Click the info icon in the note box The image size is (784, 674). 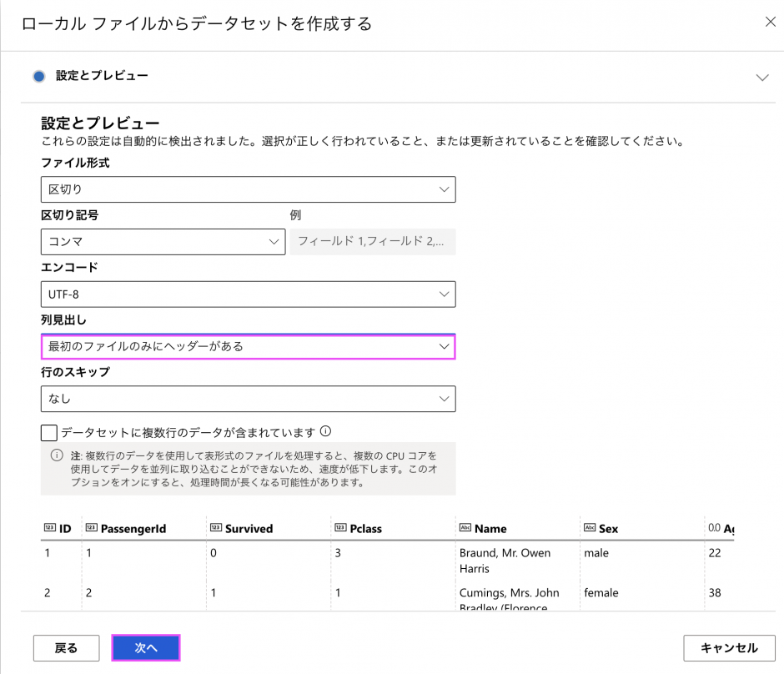click(57, 455)
